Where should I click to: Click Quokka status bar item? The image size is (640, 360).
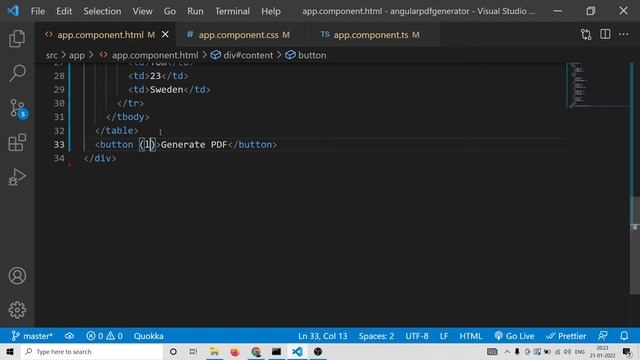coord(149,336)
